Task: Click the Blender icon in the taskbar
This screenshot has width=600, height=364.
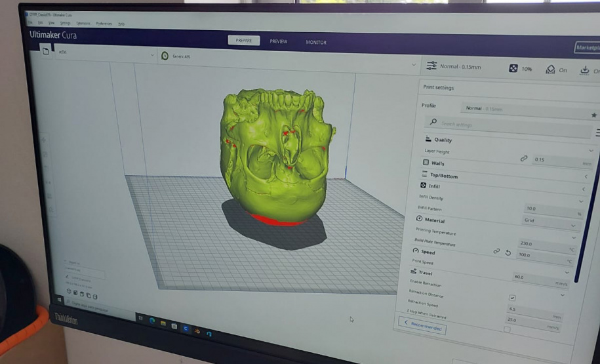Action: [x=197, y=331]
